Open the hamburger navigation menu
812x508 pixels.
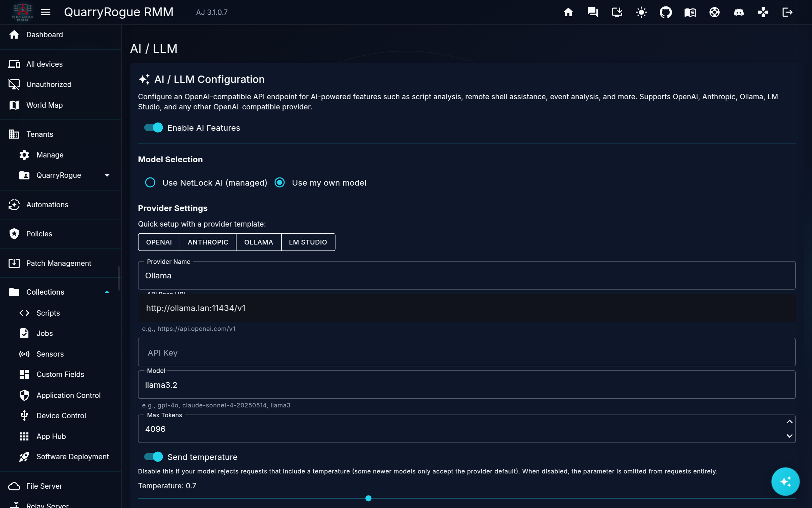tap(46, 12)
